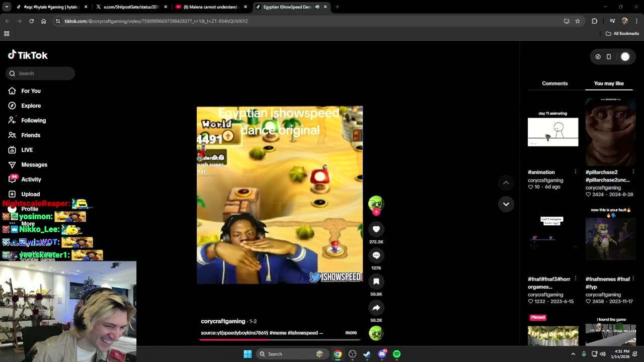Open comments via the speech bubble icon
Image resolution: width=644 pixels, height=362 pixels.
click(376, 255)
